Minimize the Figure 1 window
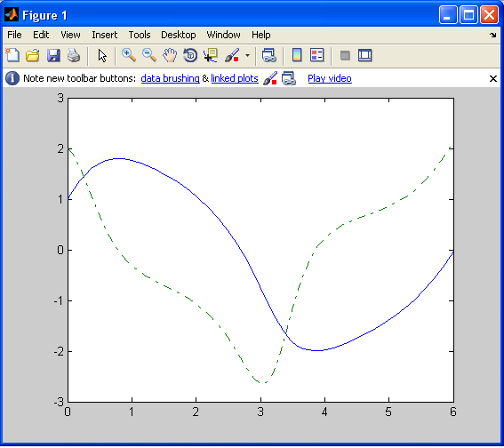Viewport: 504px width, 448px height. coord(448,15)
